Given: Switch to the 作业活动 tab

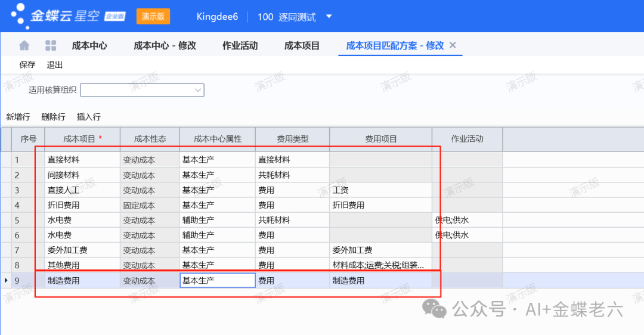Looking at the screenshot, I should click(x=240, y=46).
